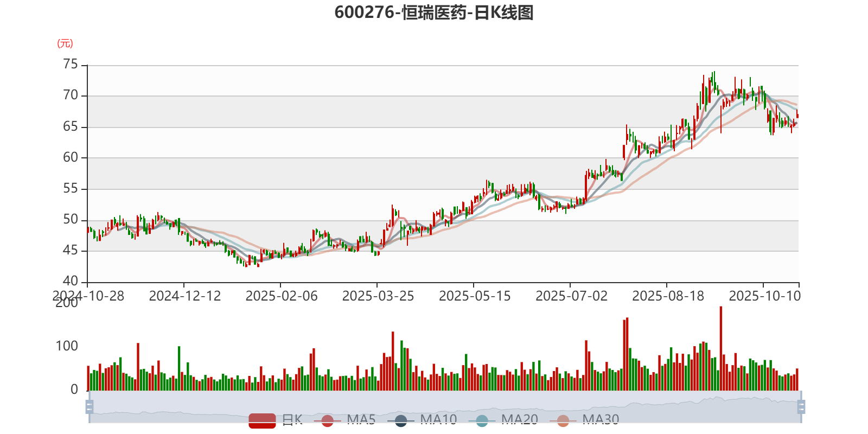Click the tallest red volume bar
The image size is (868, 434).
click(721, 348)
